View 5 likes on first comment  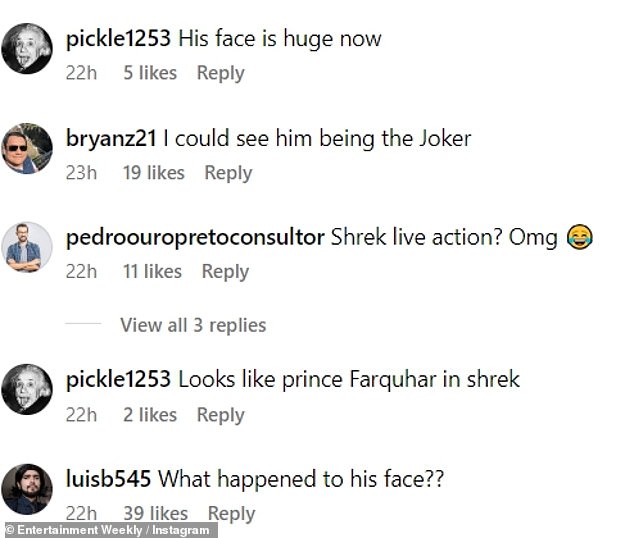[150, 73]
